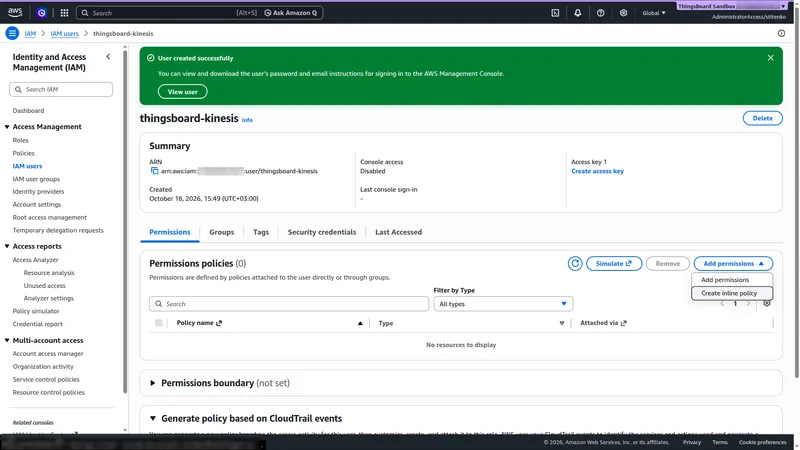Go to next policies page arrow
The image size is (800, 450).
point(748,304)
